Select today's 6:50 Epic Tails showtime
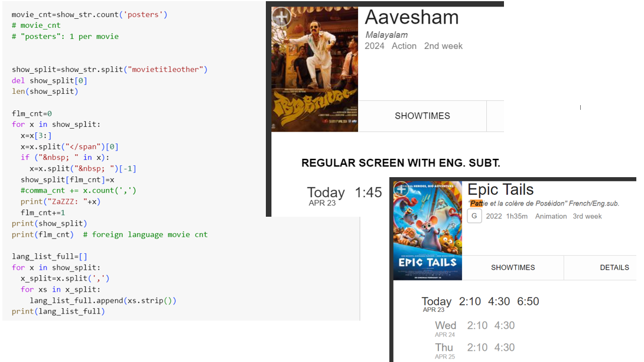The image size is (644, 362). 528,301
